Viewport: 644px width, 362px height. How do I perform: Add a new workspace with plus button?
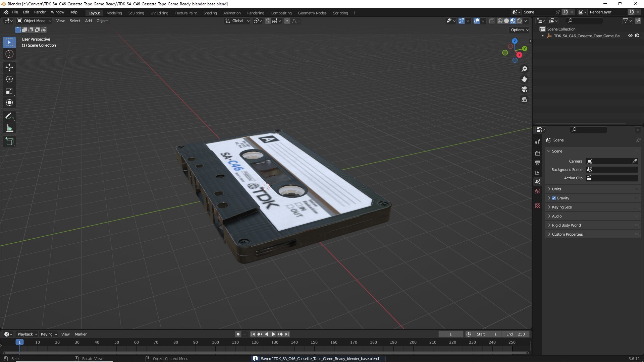coord(355,13)
